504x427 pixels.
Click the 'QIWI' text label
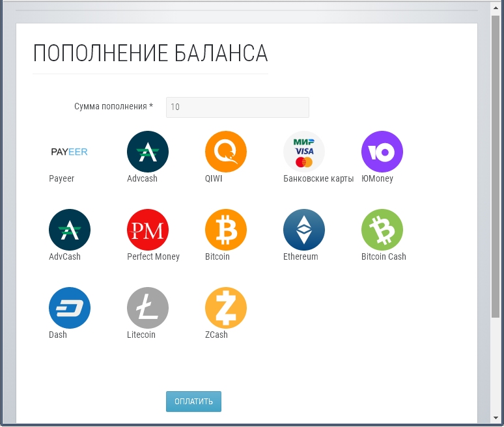click(x=214, y=178)
